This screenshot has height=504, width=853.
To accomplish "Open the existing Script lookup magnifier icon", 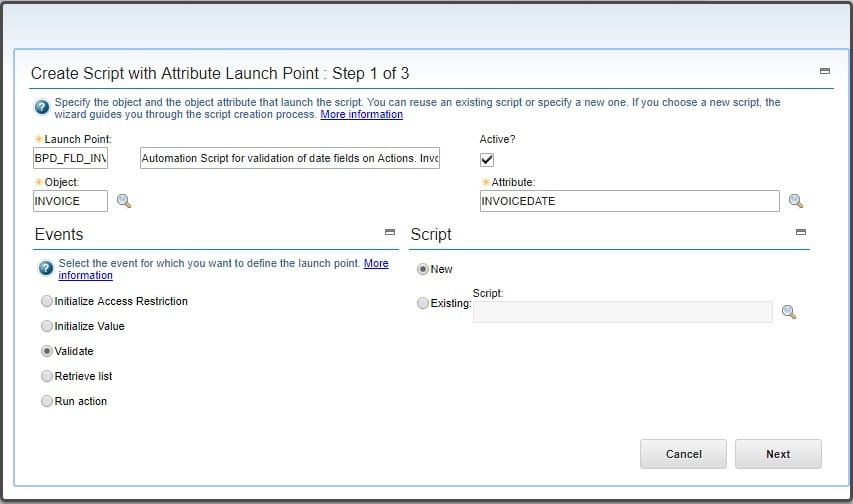I will pyautogui.click(x=789, y=312).
